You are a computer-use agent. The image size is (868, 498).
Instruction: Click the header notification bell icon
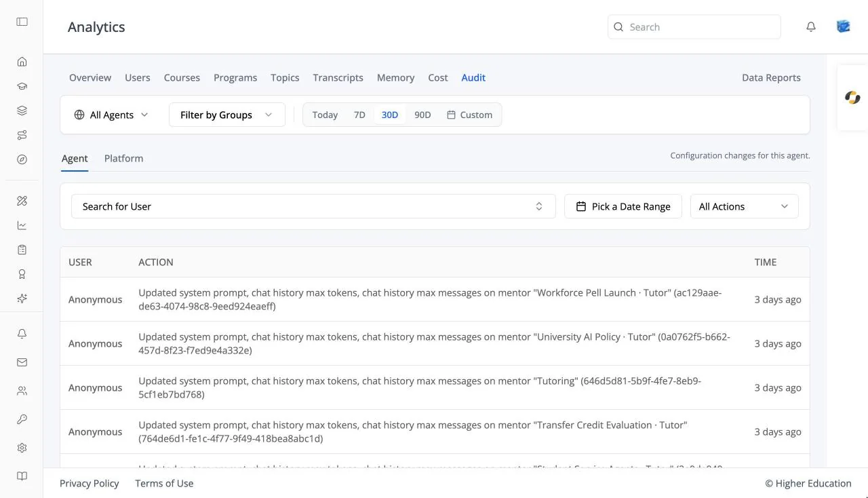(x=811, y=27)
